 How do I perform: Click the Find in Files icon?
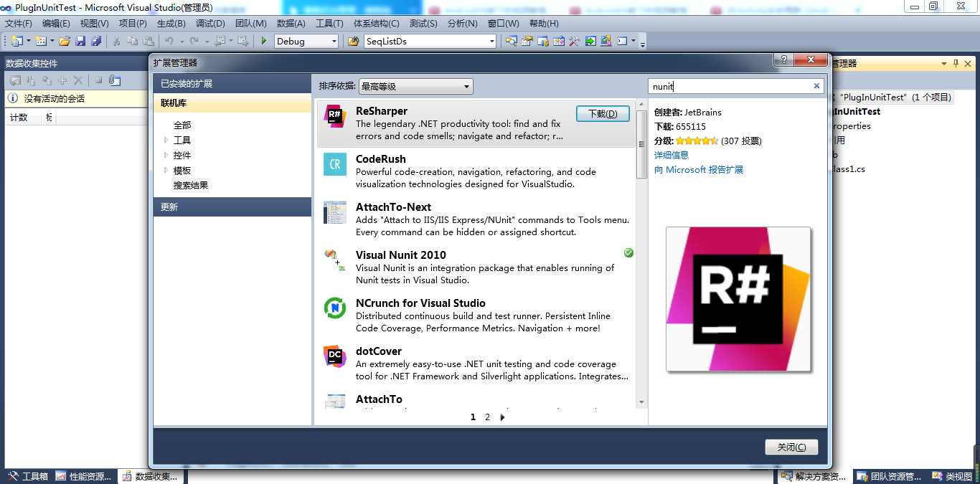coord(353,41)
